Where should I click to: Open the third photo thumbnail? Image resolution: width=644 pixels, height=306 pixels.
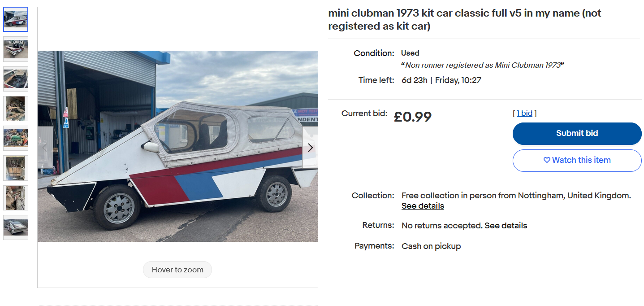click(16, 79)
